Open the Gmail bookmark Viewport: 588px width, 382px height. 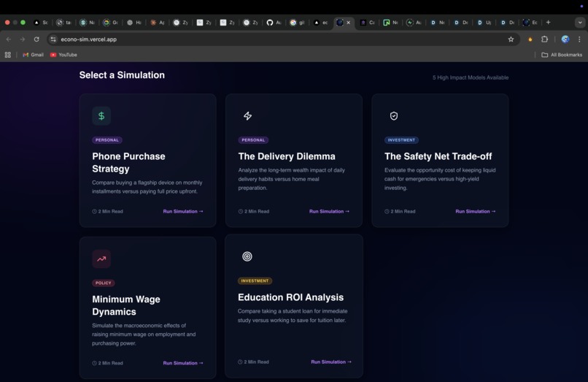[x=33, y=55]
